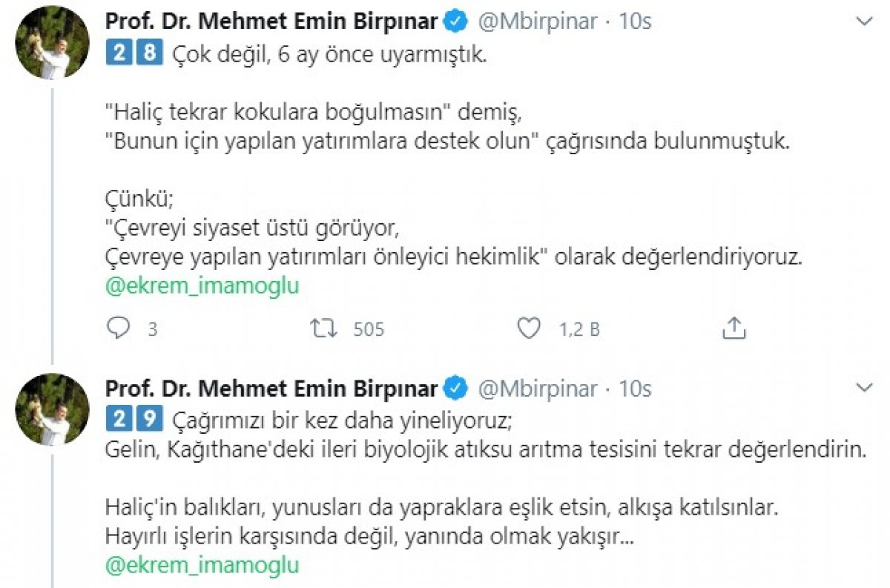Open the share menu on the first tweet
The width and height of the screenshot is (890, 588).
click(x=735, y=328)
